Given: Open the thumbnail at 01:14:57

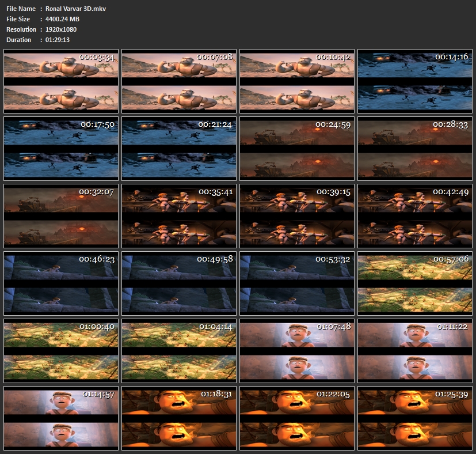Looking at the screenshot, I should pyautogui.click(x=61, y=418).
